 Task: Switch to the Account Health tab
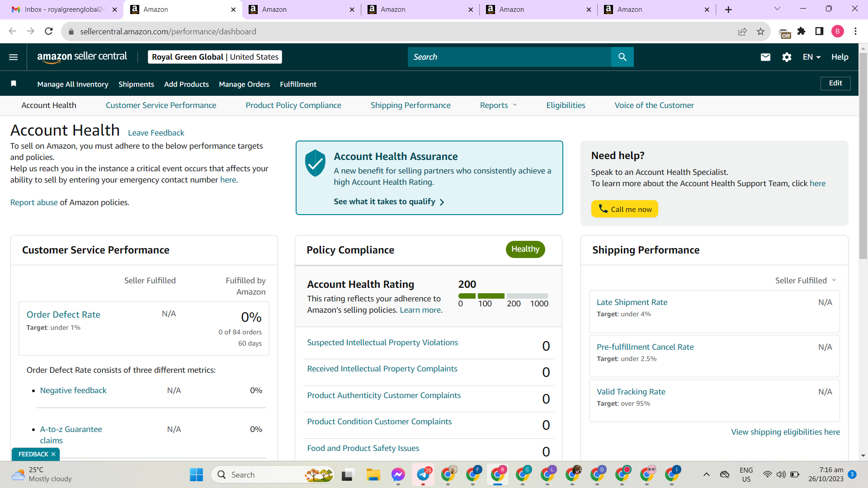click(x=49, y=105)
